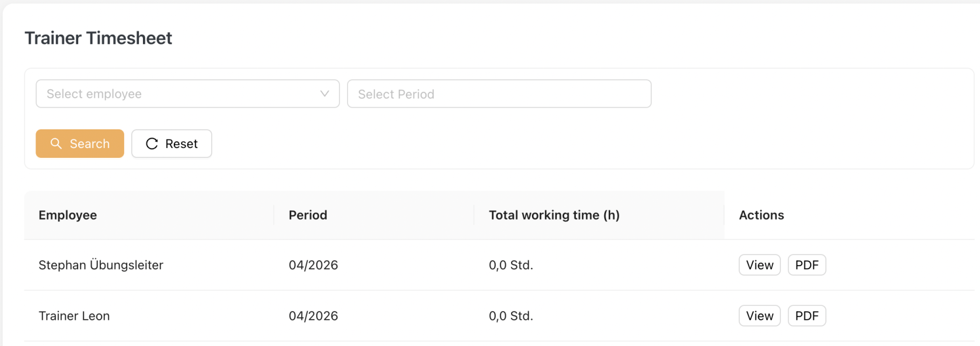The height and width of the screenshot is (346, 980).
Task: Click the Total working time (h) header
Action: point(554,215)
